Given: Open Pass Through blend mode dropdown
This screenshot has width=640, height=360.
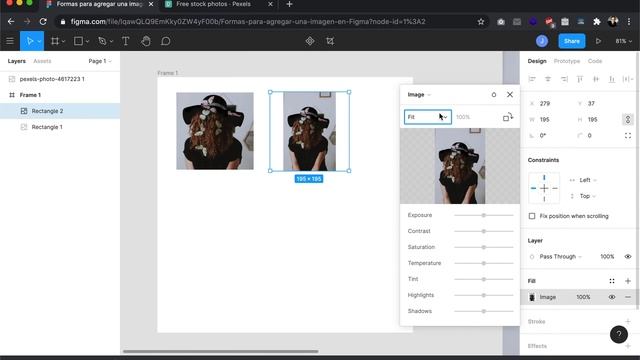Looking at the screenshot, I should 560,256.
